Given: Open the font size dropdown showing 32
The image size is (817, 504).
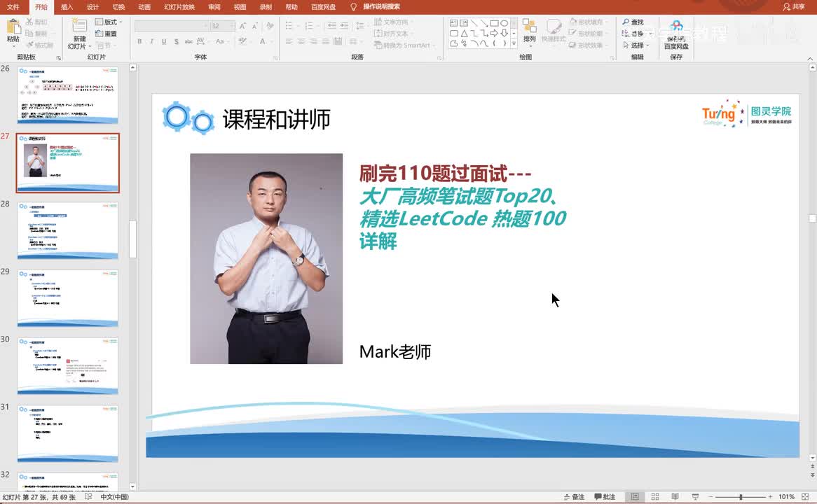Looking at the screenshot, I should (x=223, y=25).
